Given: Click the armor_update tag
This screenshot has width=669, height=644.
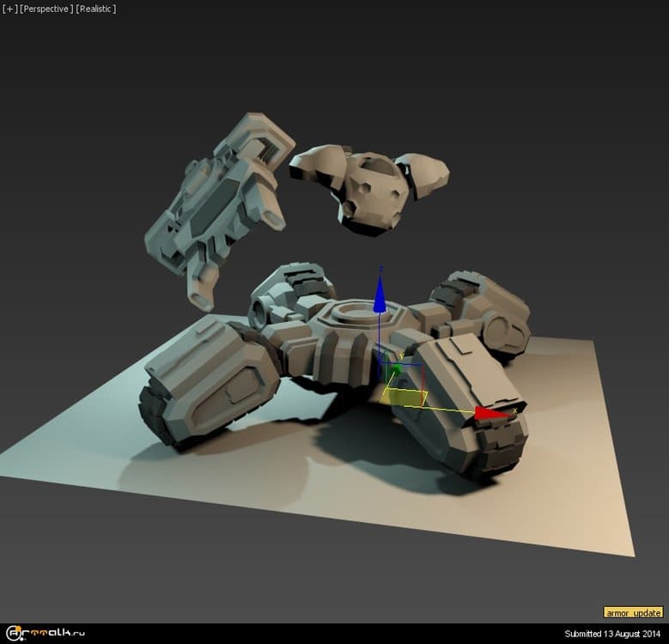Looking at the screenshot, I should tap(634, 612).
